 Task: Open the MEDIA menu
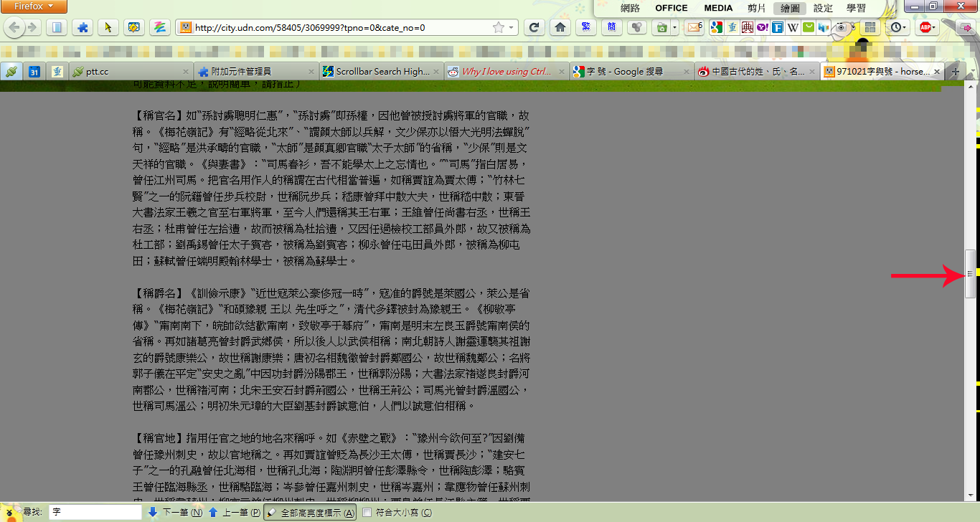coord(718,8)
